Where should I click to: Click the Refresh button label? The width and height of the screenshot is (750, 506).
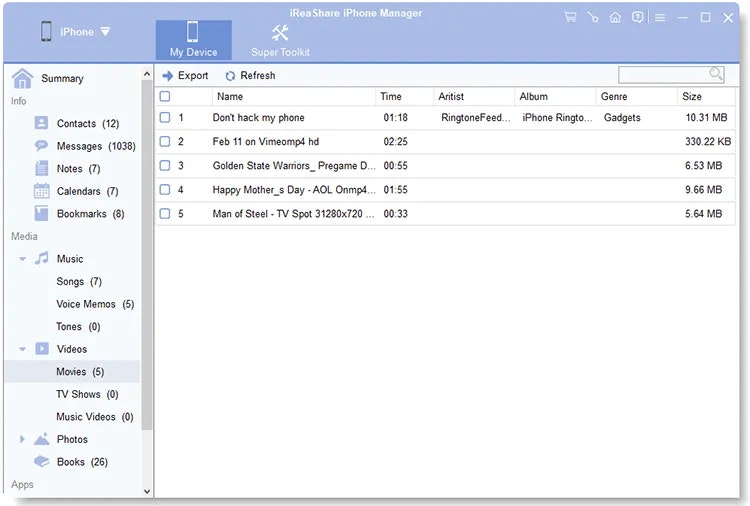pyautogui.click(x=258, y=76)
